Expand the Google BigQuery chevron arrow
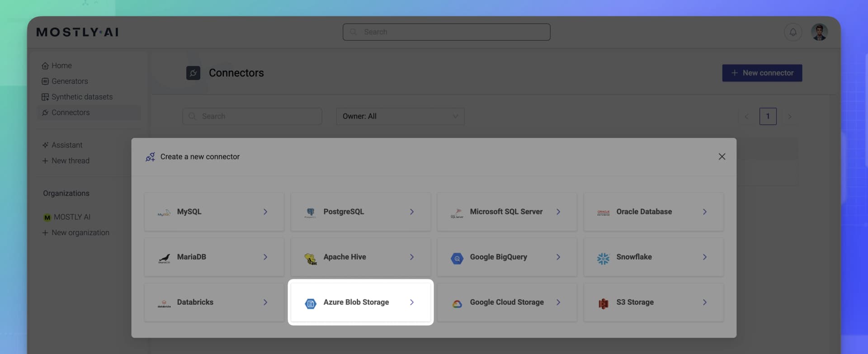 (558, 257)
